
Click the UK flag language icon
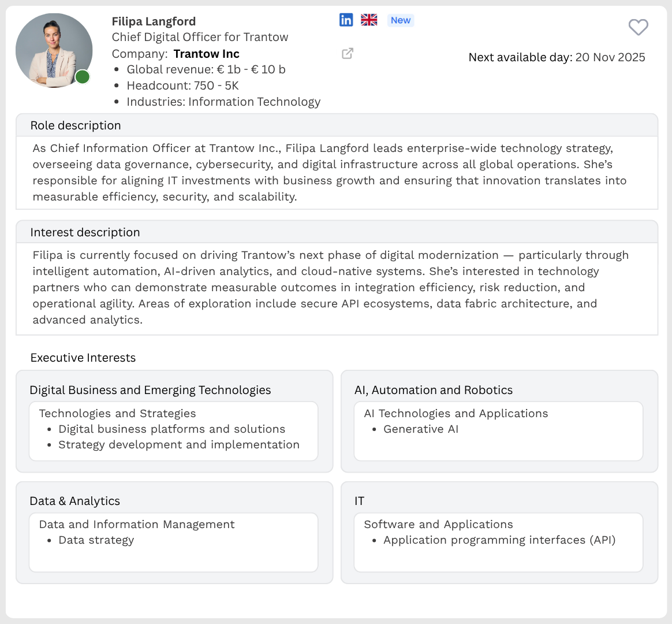[x=368, y=19]
